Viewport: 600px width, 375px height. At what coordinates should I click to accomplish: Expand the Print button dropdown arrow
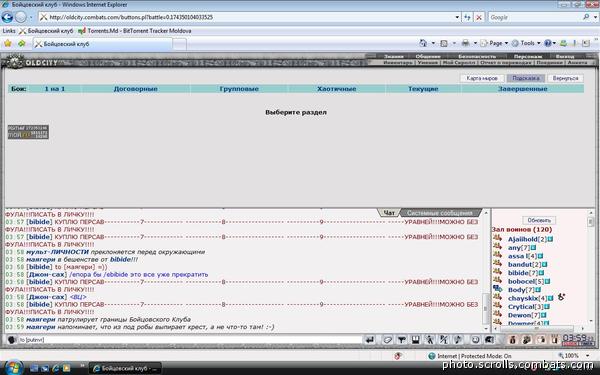475,43
